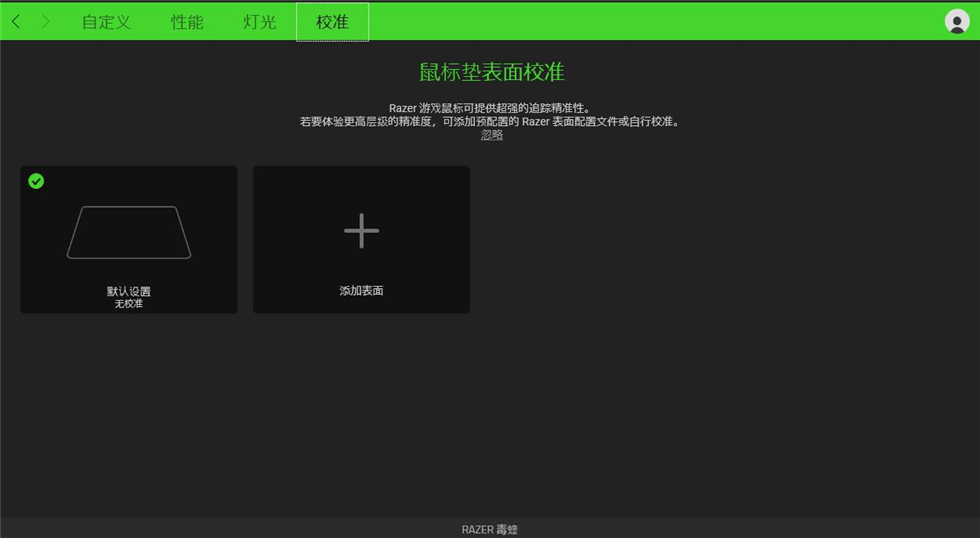Click the 无校准 label
The image size is (980, 538).
tap(129, 304)
